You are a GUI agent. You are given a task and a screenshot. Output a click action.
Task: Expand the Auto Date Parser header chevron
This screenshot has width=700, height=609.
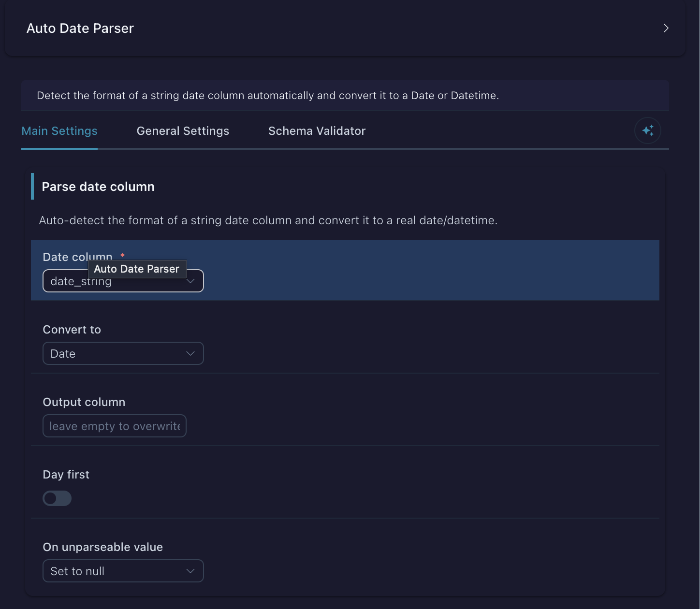click(x=666, y=28)
